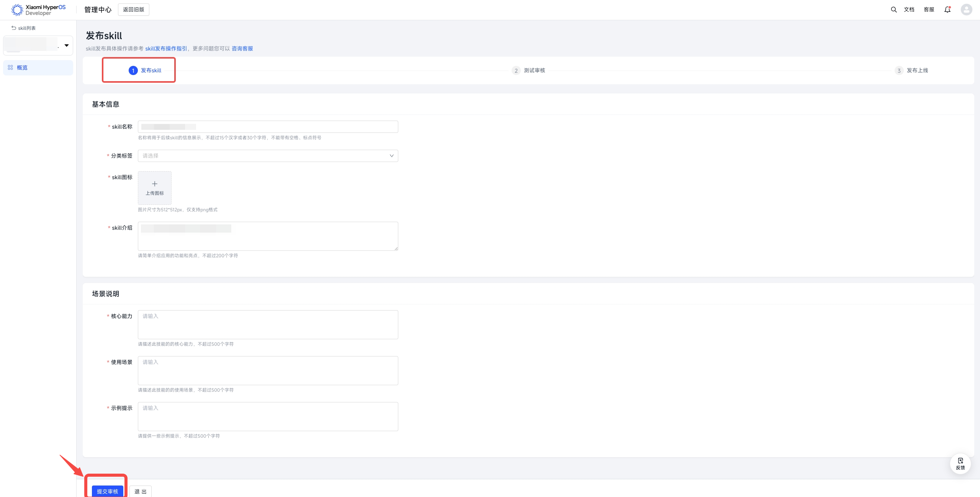Click the 退出 button
980x497 pixels.
click(141, 491)
